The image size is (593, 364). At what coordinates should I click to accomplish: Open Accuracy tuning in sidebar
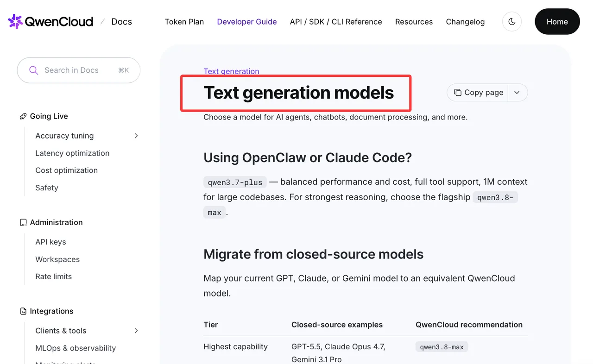(64, 136)
